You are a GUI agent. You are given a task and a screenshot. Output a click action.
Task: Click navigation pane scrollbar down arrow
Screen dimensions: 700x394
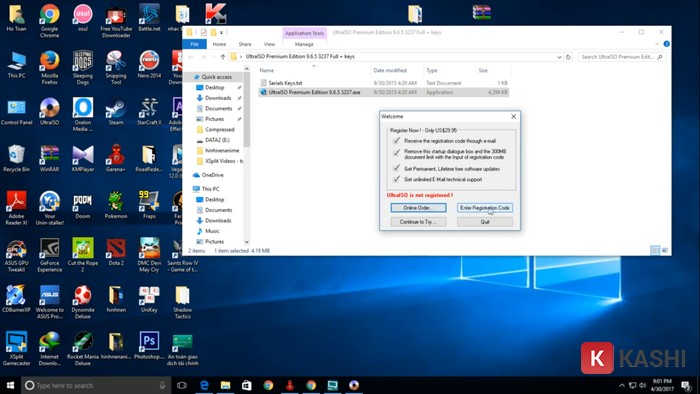click(246, 242)
